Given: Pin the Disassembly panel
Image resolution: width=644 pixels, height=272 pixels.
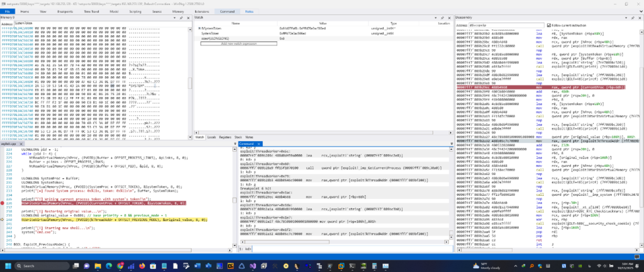Looking at the screenshot, I should click(x=633, y=18).
